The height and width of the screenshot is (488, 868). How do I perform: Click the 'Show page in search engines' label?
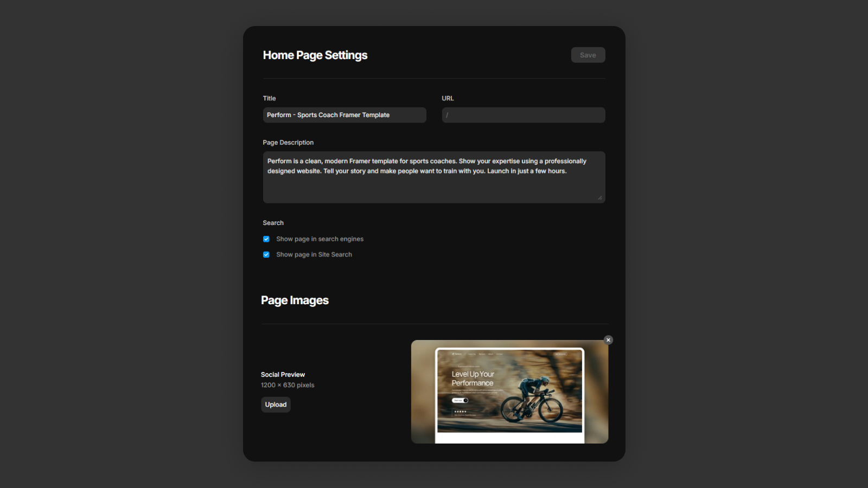(320, 239)
